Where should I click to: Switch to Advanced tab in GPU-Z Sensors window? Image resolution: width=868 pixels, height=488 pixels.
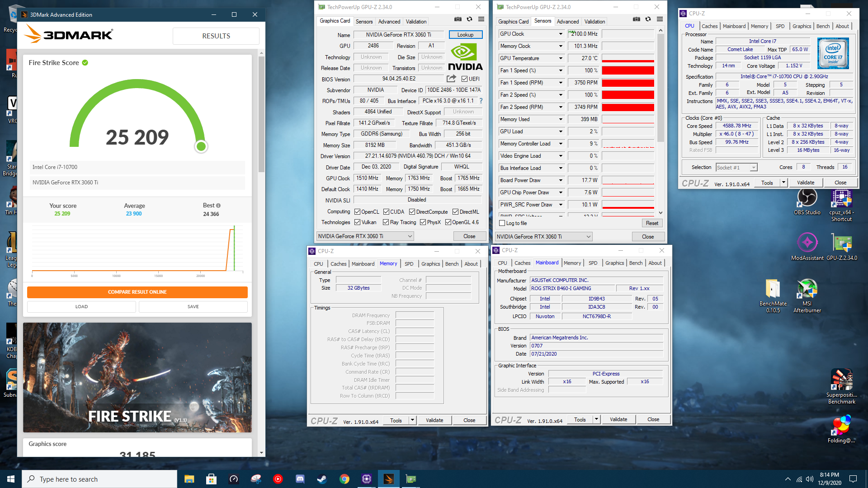[x=568, y=22]
